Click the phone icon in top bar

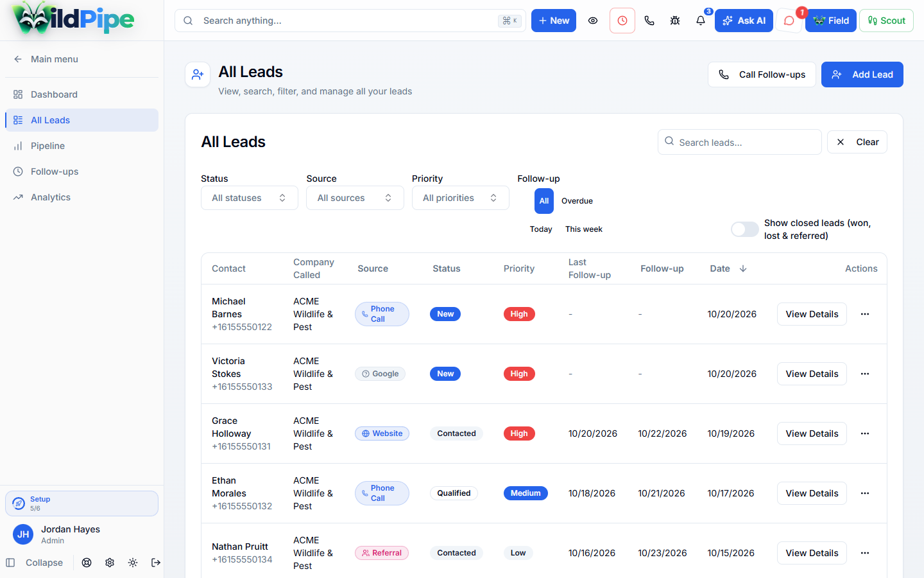tap(649, 21)
